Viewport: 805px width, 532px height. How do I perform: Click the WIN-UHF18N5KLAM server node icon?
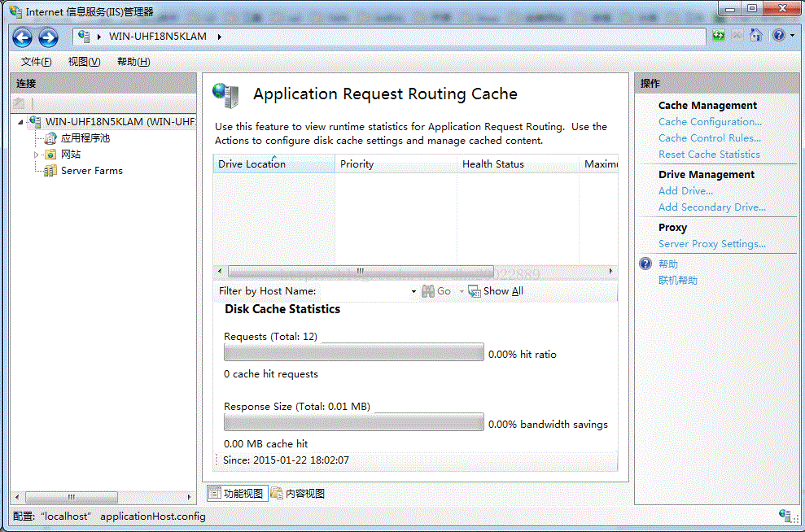pos(35,121)
